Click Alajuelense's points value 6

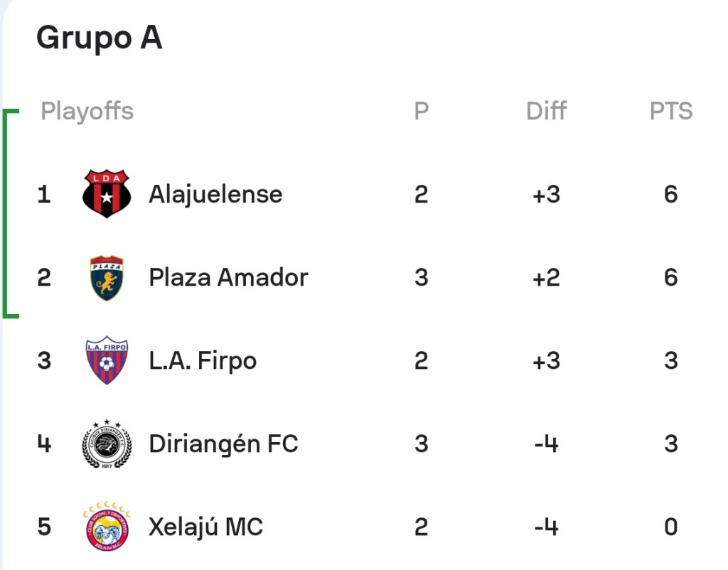click(671, 194)
